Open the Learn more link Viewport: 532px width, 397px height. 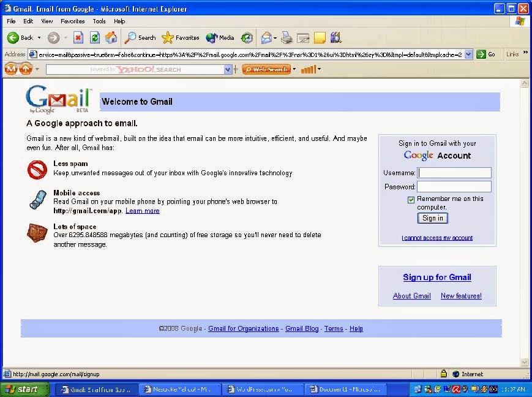[x=143, y=211]
